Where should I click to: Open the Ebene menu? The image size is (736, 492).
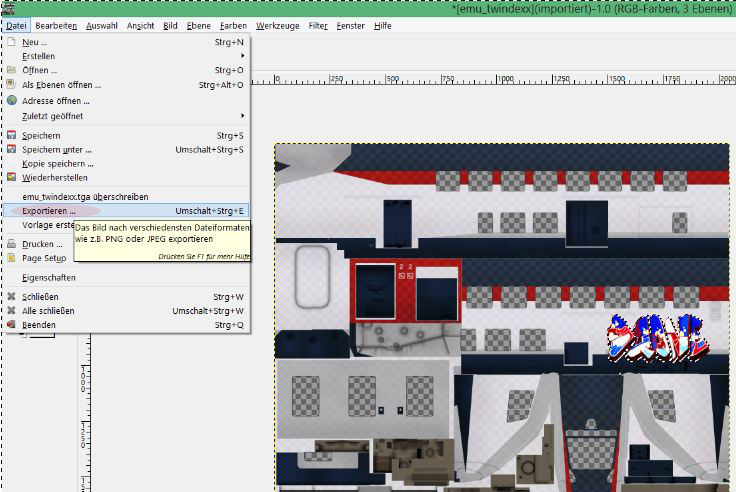click(x=199, y=26)
